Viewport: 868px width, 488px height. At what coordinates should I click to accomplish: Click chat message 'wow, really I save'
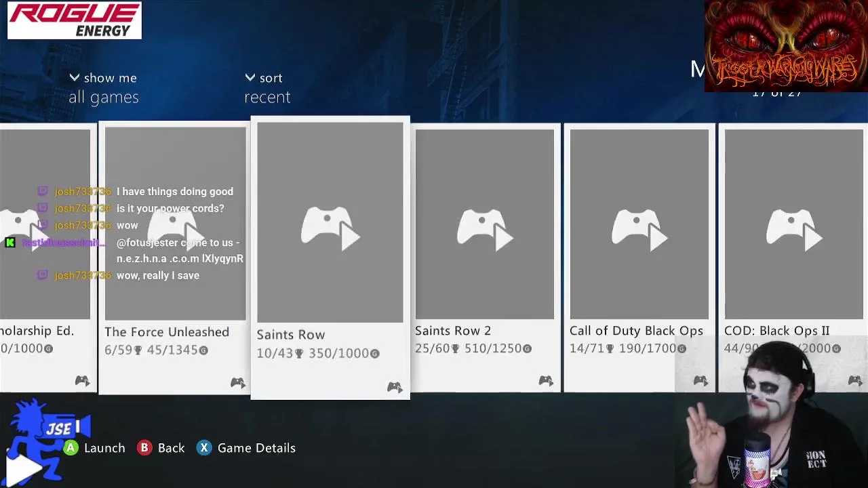158,275
